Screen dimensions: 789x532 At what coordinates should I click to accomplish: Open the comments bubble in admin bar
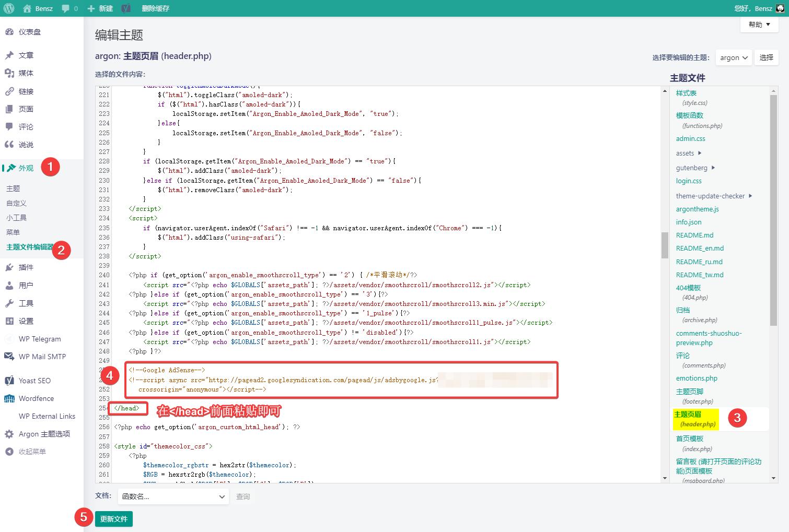[65, 8]
